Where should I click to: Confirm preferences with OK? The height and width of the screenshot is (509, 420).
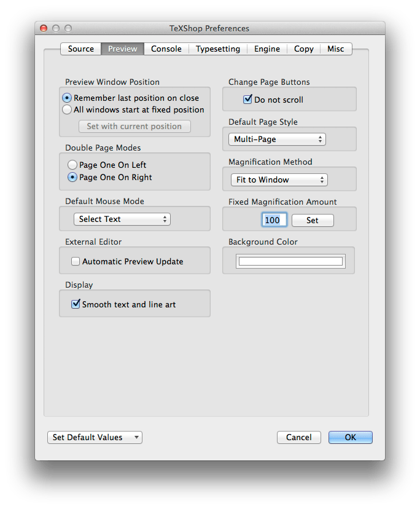point(350,437)
